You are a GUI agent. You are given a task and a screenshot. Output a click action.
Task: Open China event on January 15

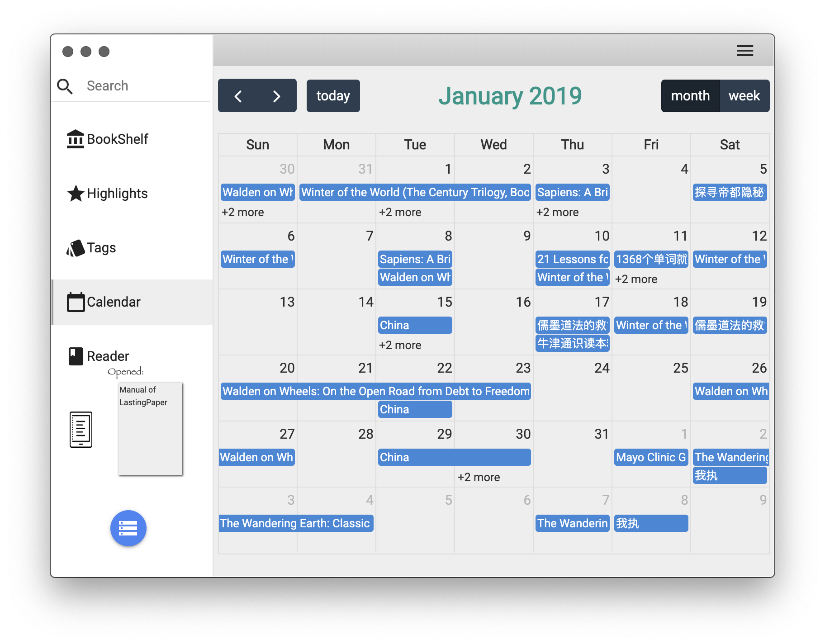coord(415,325)
